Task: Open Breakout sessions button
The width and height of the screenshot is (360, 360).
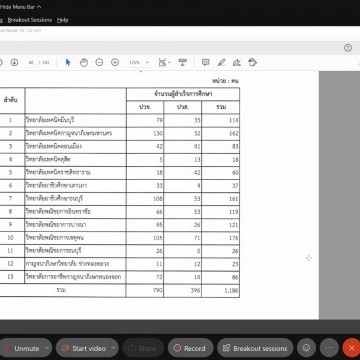Action: (255, 348)
